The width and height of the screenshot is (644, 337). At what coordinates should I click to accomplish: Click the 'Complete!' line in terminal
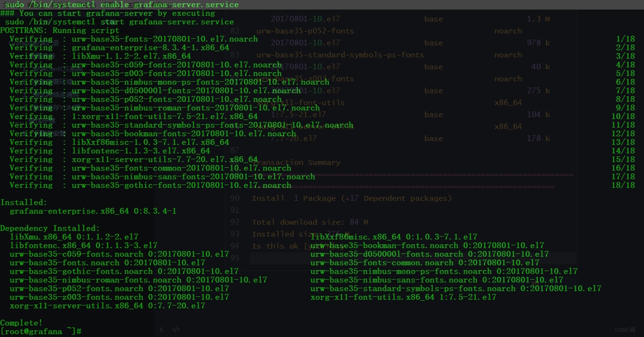(21, 323)
